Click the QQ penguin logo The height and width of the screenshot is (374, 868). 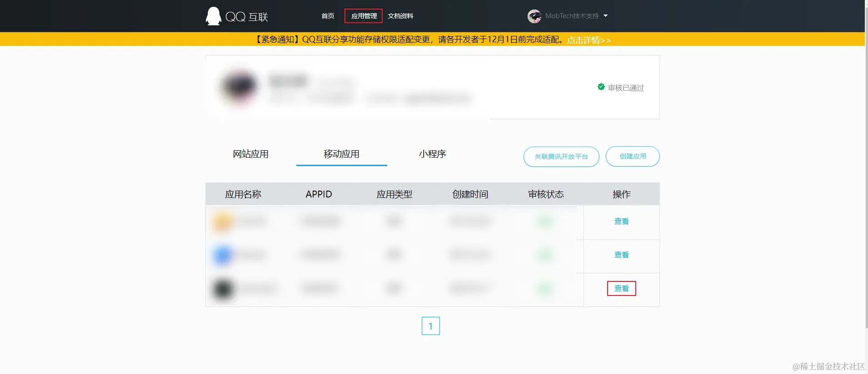(213, 16)
